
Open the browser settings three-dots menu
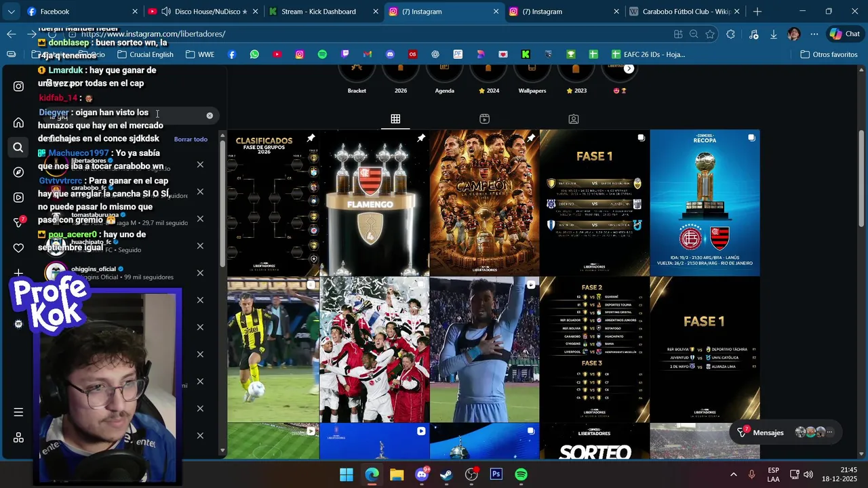814,34
